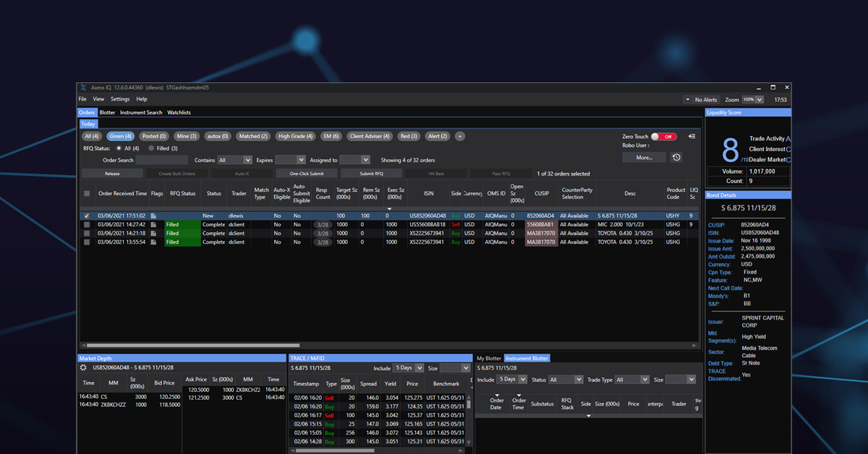Select RFQ Status Filled (3) radio button
The image size is (868, 454).
click(x=150, y=148)
